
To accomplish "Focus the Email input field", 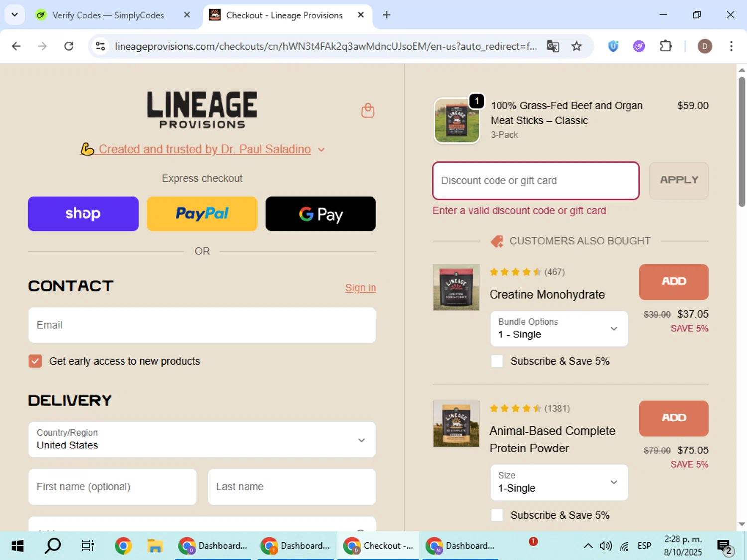I will [202, 325].
